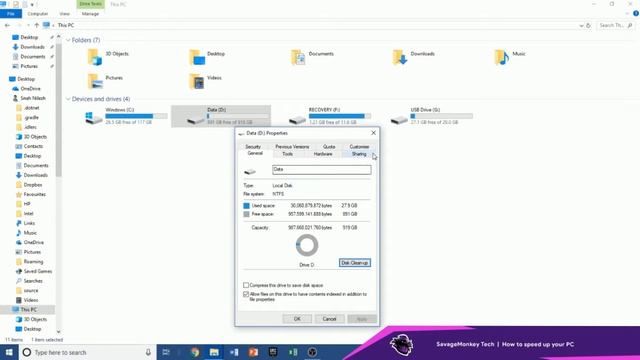Select This PC in navigation pane
The image size is (640, 360).
click(28, 309)
